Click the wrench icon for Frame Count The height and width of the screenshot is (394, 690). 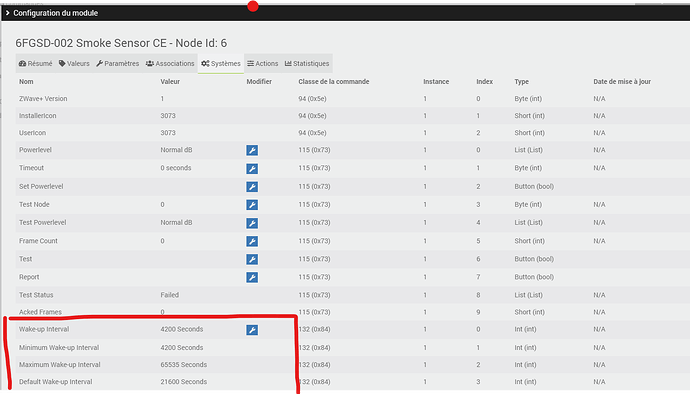(x=252, y=241)
